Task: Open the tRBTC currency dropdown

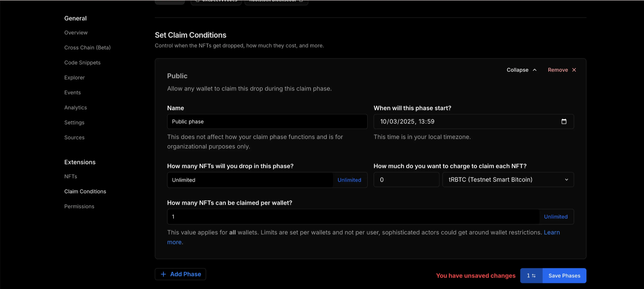Action: (x=508, y=180)
